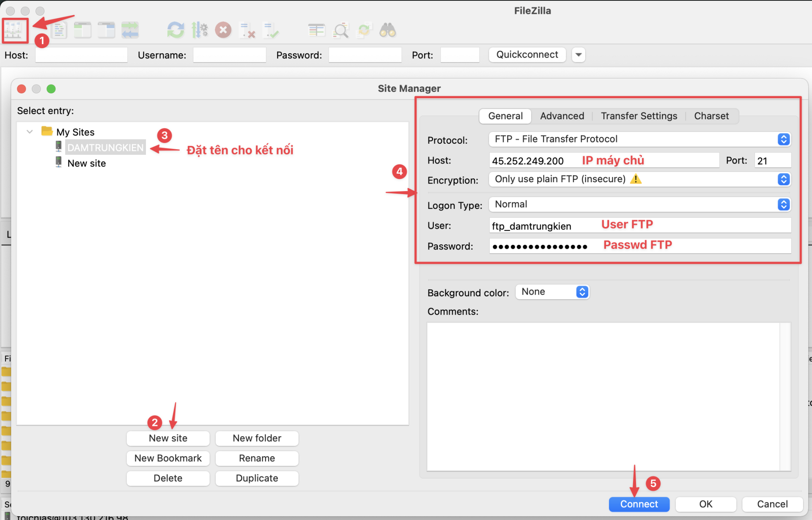Expand the Protocol dropdown menu
812x520 pixels.
click(x=784, y=139)
